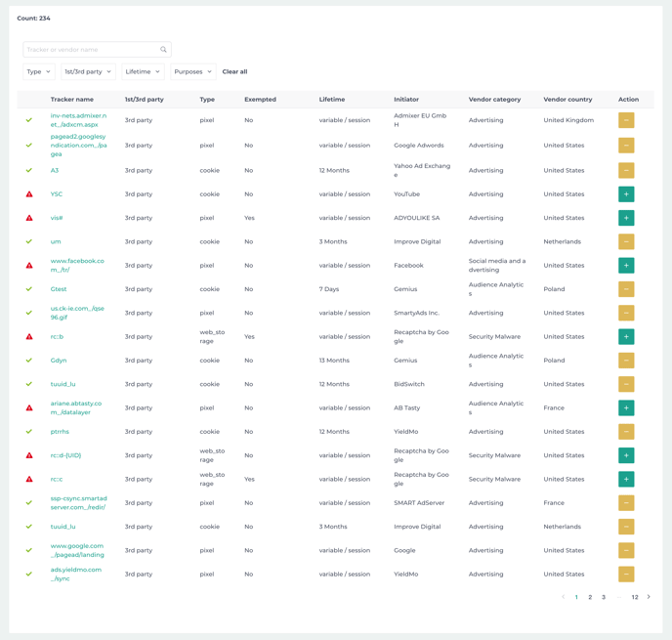Click minus action for ads.yieldmo.com row

pos(626,574)
